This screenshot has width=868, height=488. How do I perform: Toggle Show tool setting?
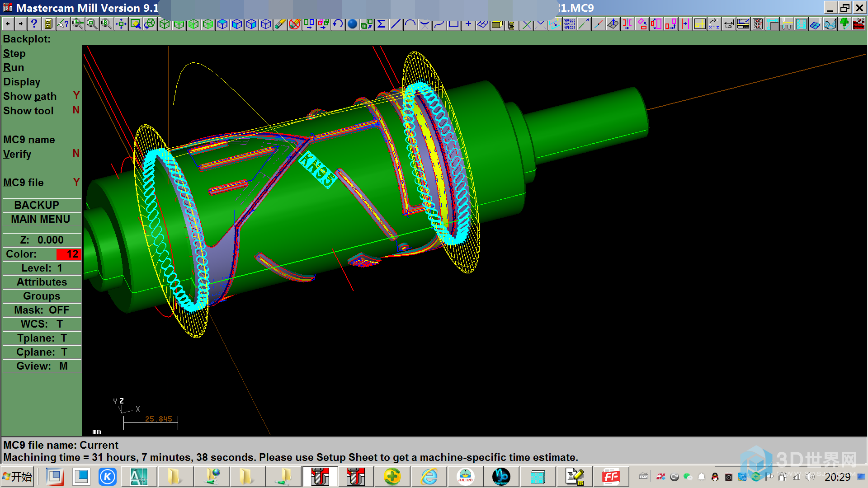click(41, 111)
